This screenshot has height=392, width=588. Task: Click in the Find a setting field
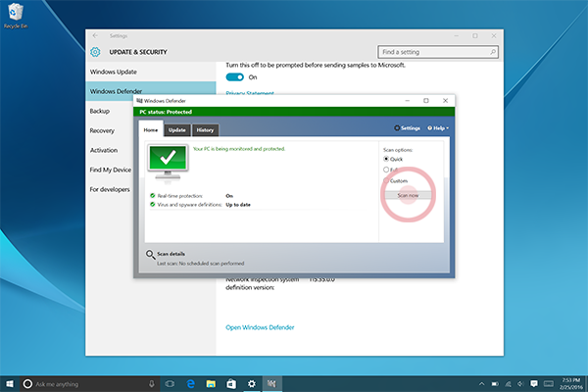point(438,52)
